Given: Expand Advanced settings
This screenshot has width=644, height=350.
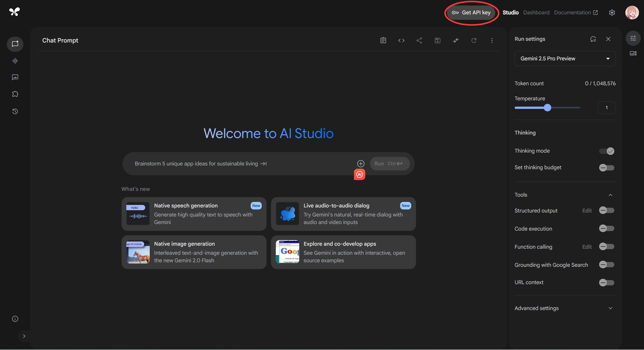Looking at the screenshot, I should tap(611, 308).
